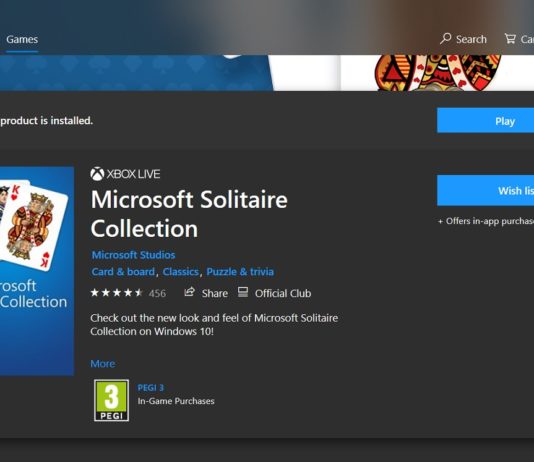The height and width of the screenshot is (462, 534).
Task: Click the Solitaire game cover thumbnail
Action: click(x=37, y=271)
